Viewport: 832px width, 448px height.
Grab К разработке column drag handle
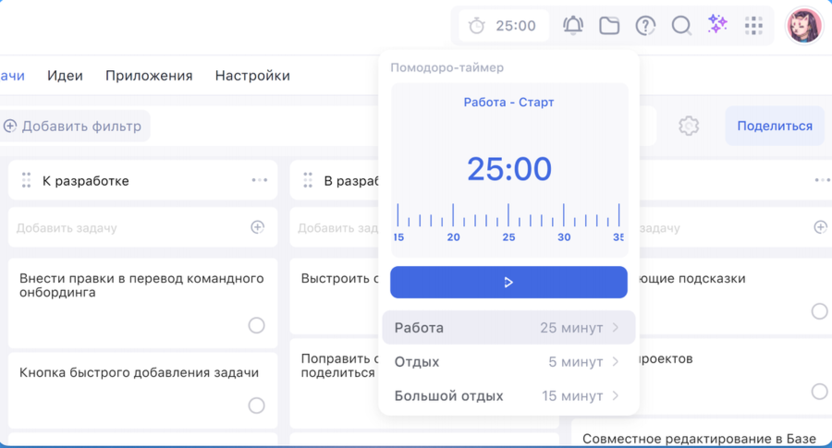tap(26, 180)
